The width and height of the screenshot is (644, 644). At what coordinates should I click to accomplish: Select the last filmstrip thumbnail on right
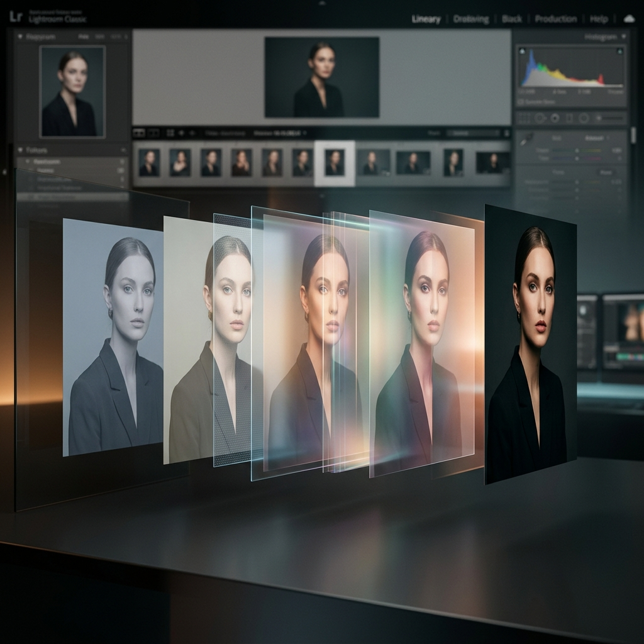click(x=492, y=163)
